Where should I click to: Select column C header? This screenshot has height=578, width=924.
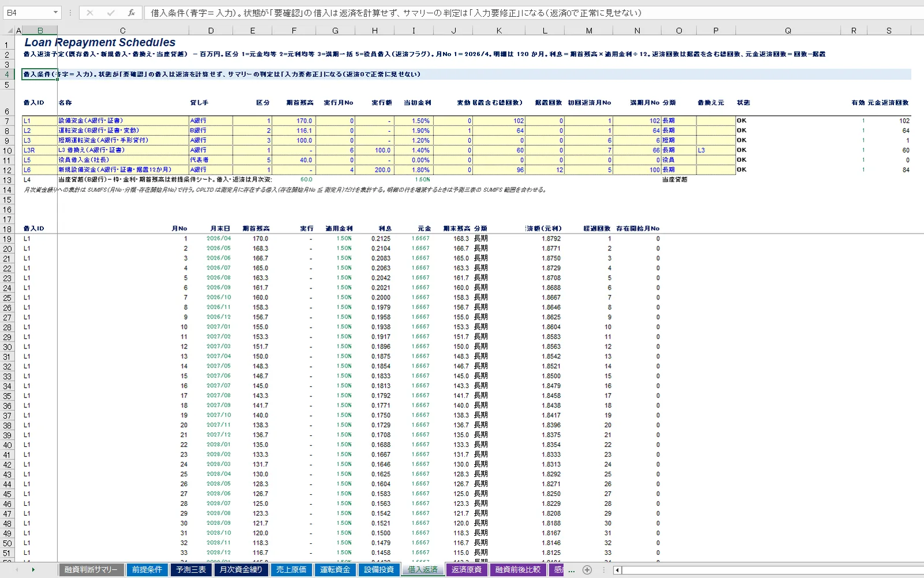point(123,31)
